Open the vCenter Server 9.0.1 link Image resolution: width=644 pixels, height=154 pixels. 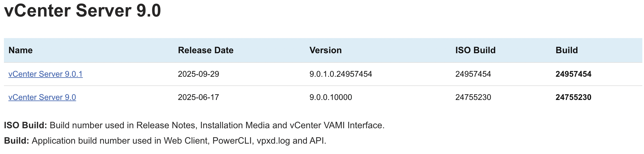[x=45, y=74]
